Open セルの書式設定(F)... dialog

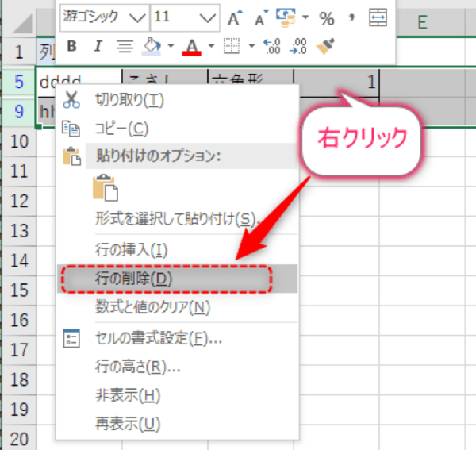pos(157,339)
